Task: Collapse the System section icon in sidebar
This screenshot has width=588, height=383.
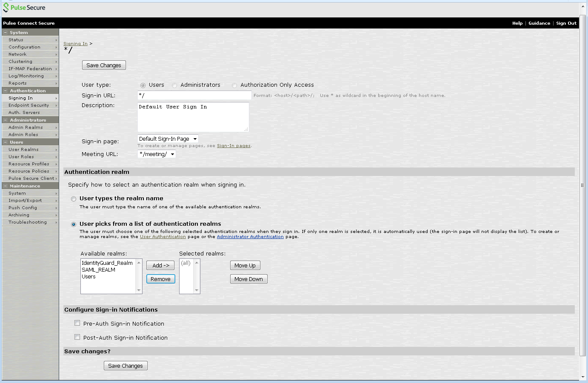Action: tap(6, 33)
